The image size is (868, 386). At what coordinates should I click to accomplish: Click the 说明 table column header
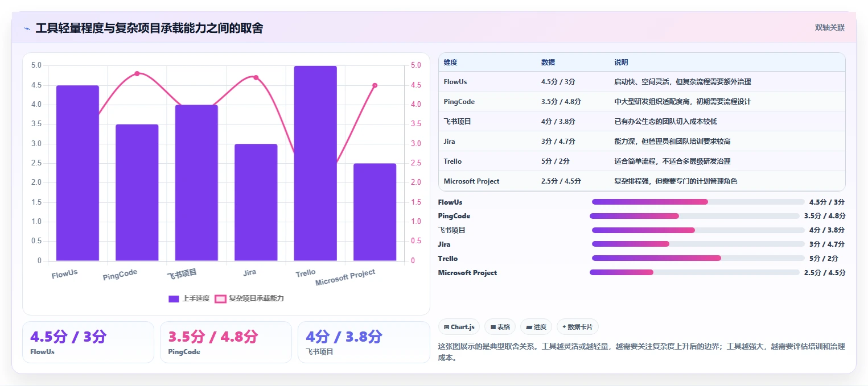point(621,63)
